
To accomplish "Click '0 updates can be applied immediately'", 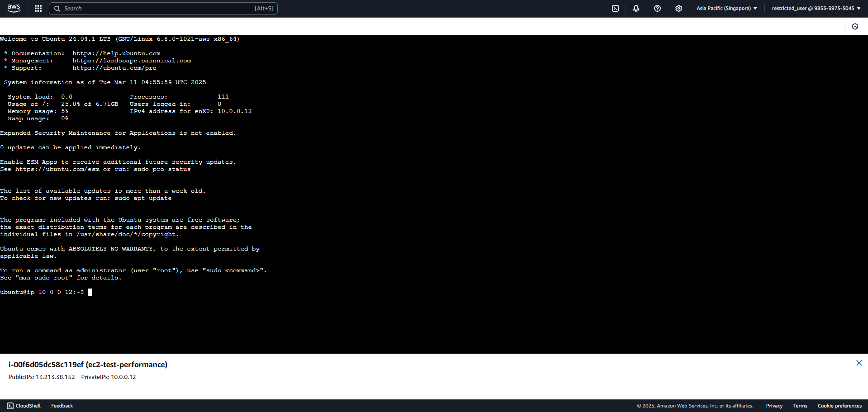I will [70, 147].
